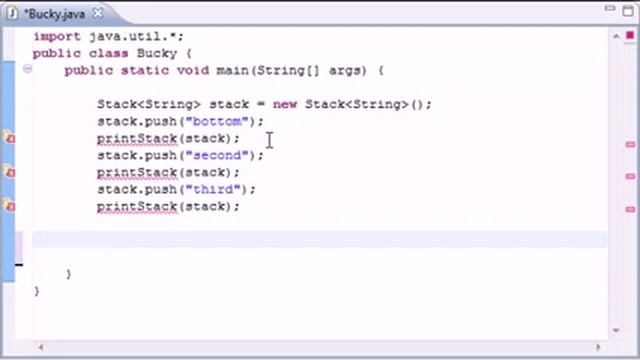Minimize the editor pane

click(x=610, y=9)
